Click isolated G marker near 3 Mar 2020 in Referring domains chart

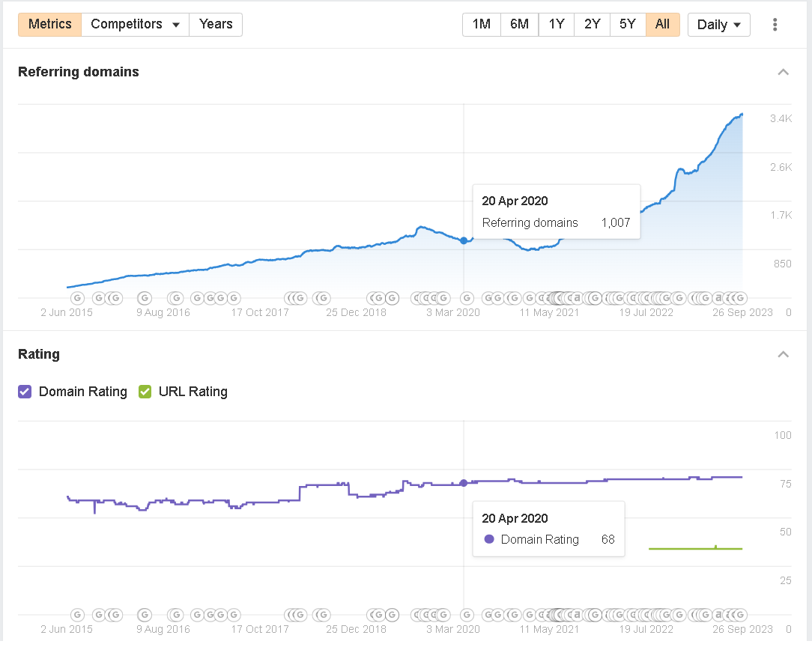pyautogui.click(x=467, y=298)
